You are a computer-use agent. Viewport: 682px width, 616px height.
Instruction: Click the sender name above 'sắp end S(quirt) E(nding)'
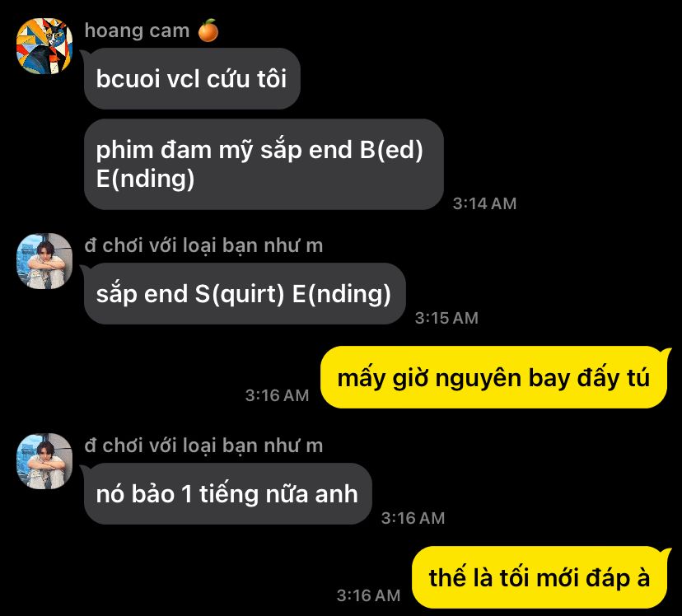[203, 246]
